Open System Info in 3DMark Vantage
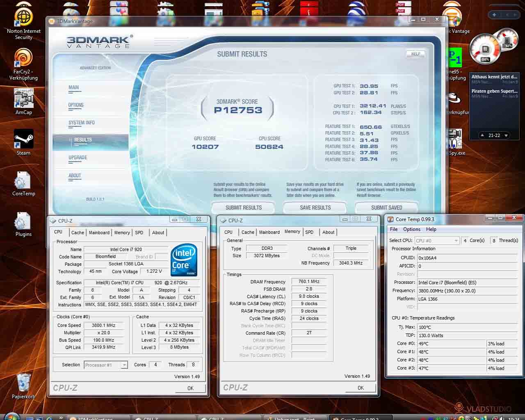This screenshot has height=420, width=525. [x=82, y=123]
